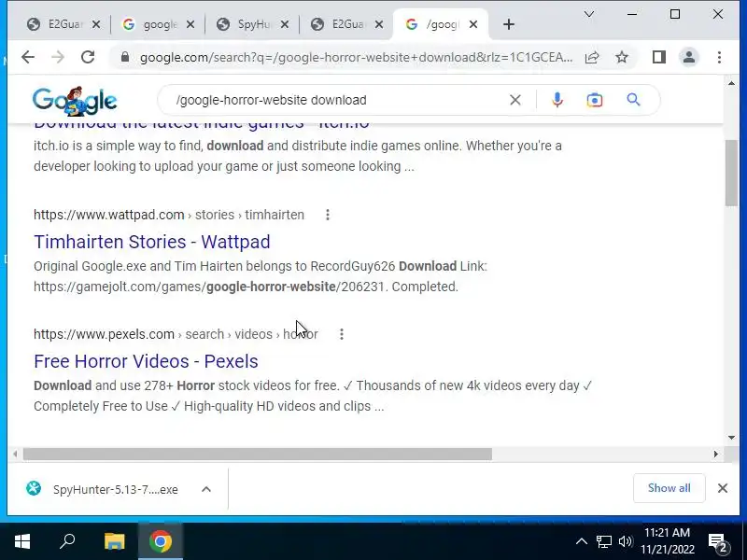747x560 pixels.
Task: Open network settings tray icon
Action: click(603, 542)
